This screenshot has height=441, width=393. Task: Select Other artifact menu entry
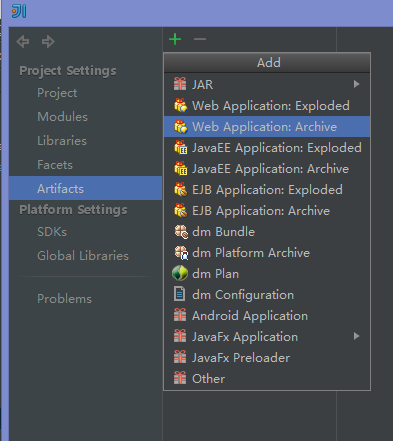[267, 378]
